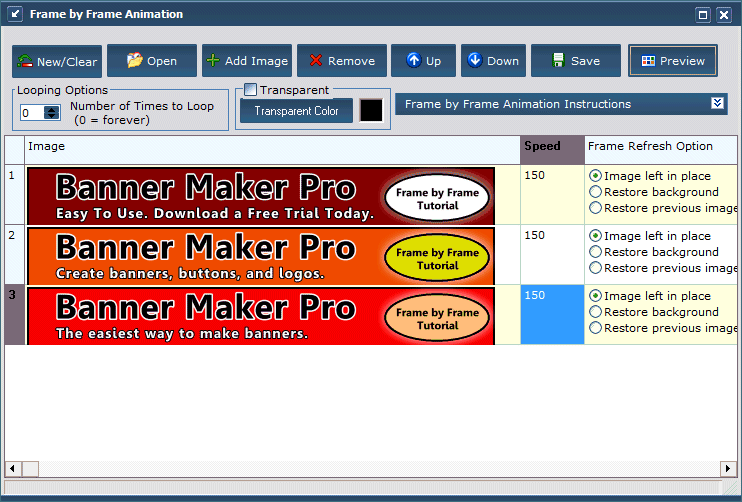This screenshot has width=742, height=502.
Task: Select 'Restore previous image' for frame 1
Action: click(x=595, y=208)
